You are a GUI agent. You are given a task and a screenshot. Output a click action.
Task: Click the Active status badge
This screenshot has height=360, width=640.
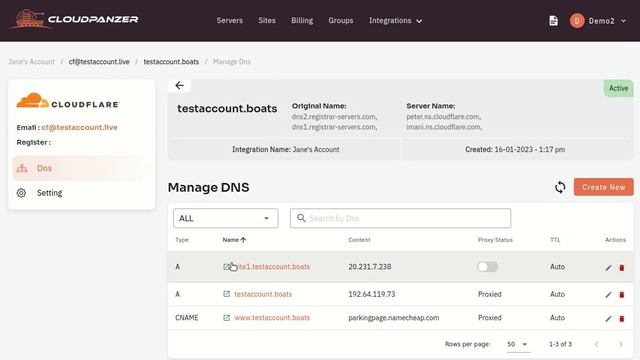(x=618, y=88)
